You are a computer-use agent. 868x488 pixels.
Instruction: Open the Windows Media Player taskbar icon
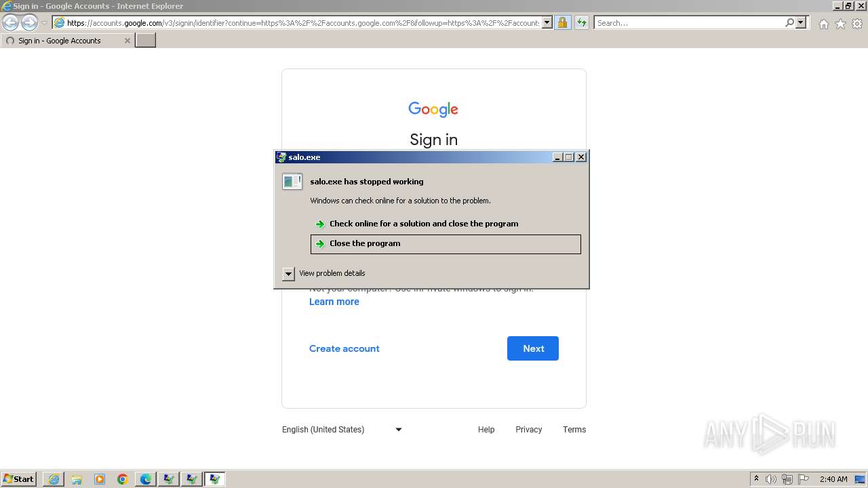100,479
